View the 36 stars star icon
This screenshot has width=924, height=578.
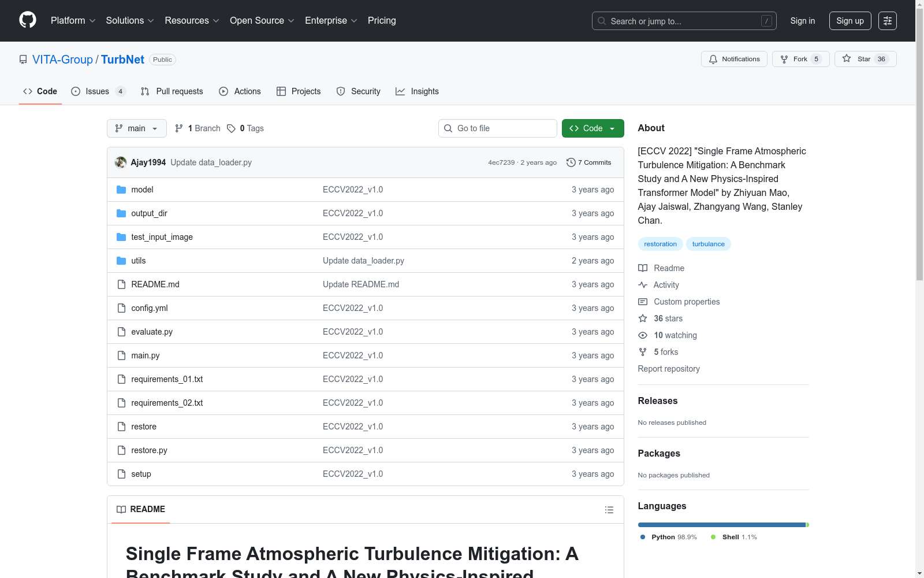click(x=643, y=318)
